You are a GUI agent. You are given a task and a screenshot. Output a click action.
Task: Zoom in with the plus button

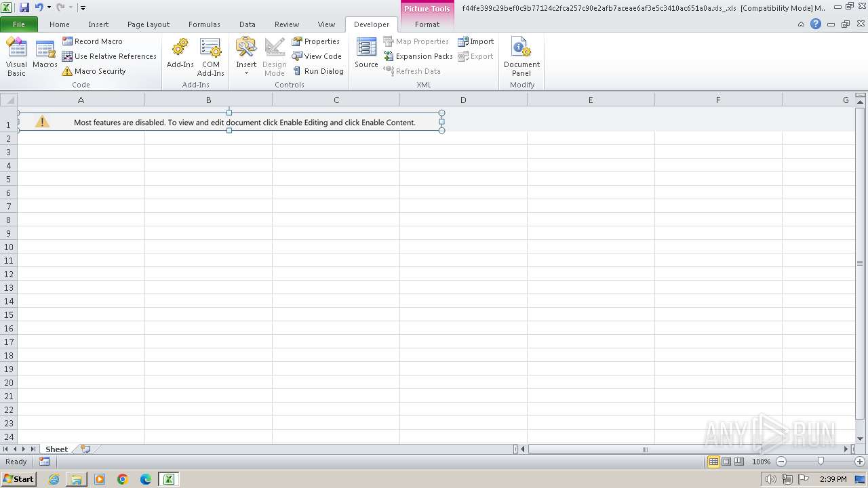click(x=860, y=462)
